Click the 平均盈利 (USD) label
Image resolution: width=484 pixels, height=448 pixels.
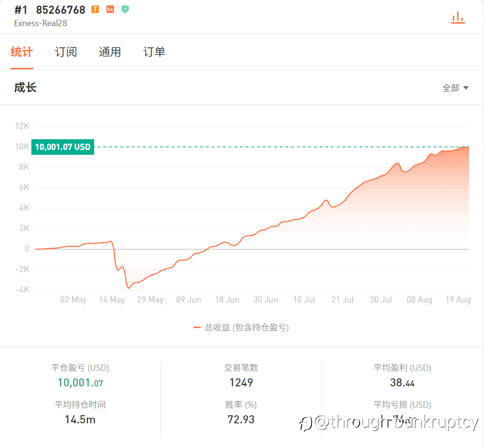(402, 368)
